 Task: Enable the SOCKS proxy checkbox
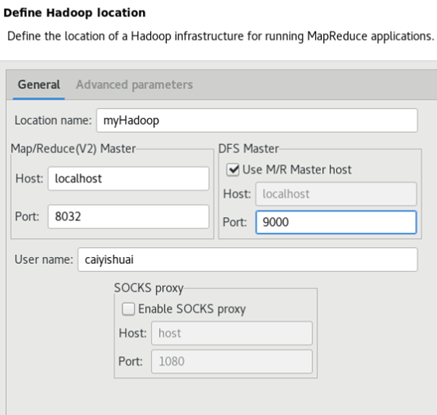click(x=128, y=309)
